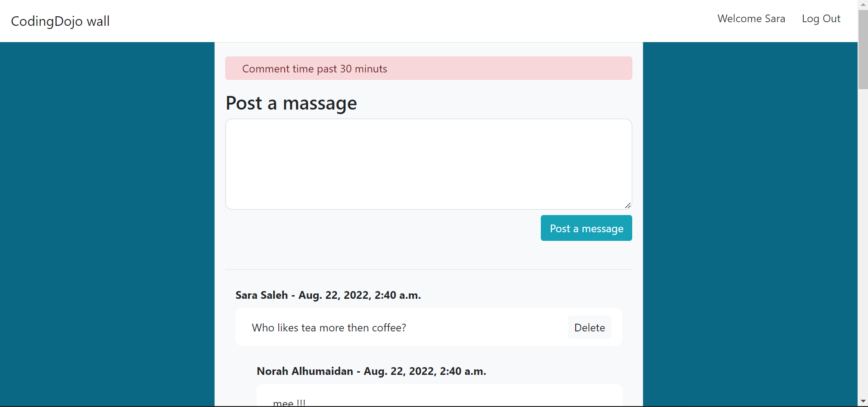Image resolution: width=868 pixels, height=407 pixels.
Task: Click the white card of Sara's message
Action: pyautogui.click(x=429, y=327)
